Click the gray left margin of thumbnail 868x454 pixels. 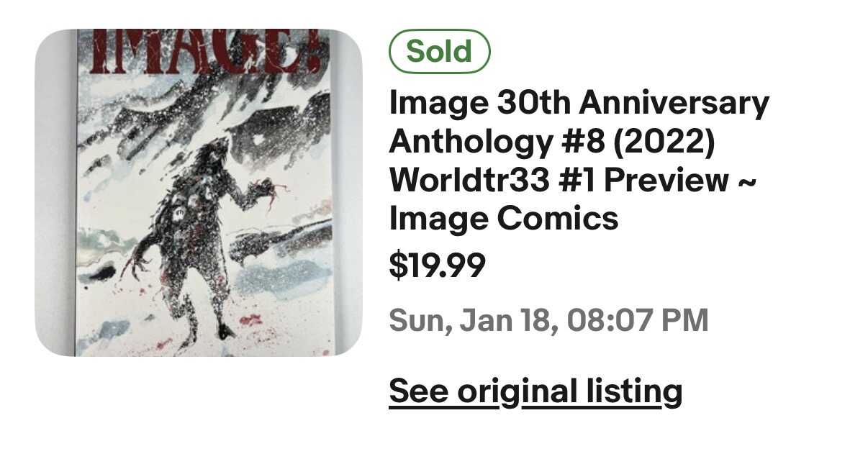(55, 193)
